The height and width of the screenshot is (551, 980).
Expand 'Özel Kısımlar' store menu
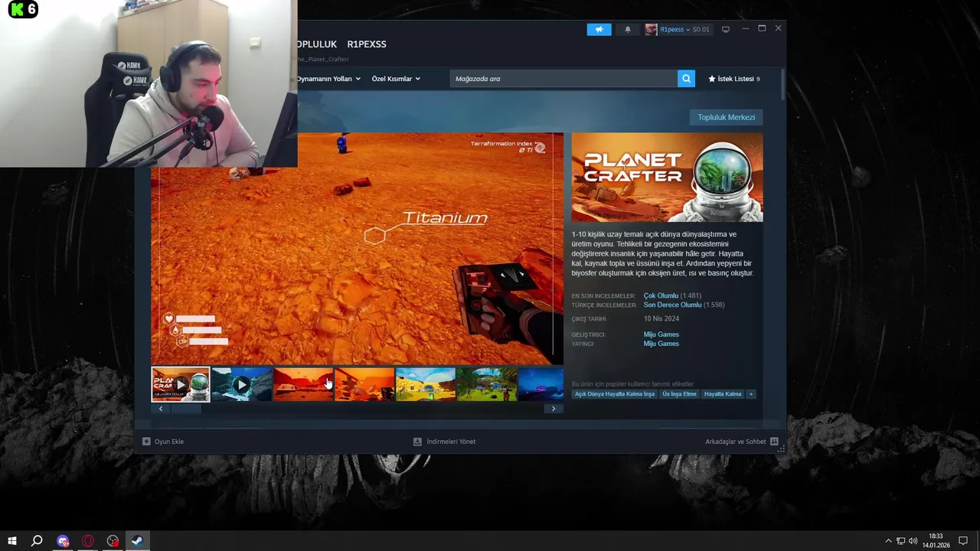(396, 79)
